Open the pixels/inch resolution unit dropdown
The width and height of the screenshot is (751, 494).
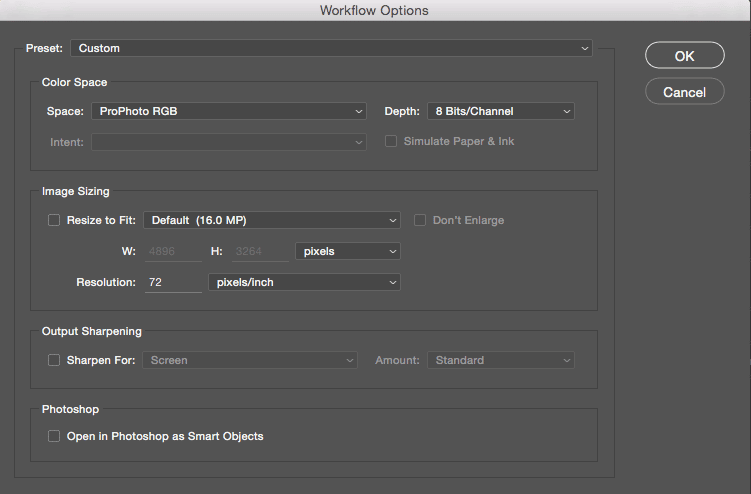304,283
